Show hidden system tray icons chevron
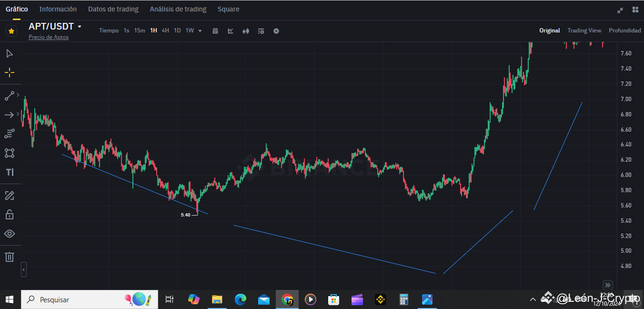 [x=533, y=299]
